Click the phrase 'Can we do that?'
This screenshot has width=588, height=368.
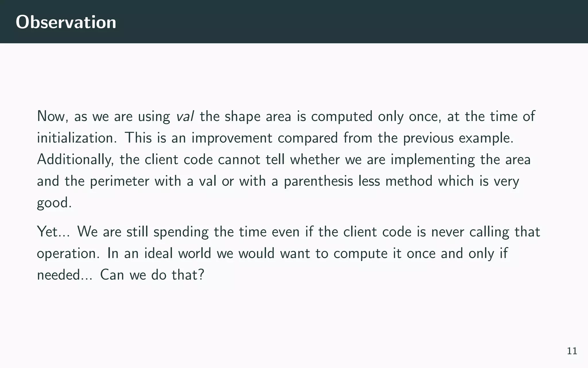click(152, 275)
